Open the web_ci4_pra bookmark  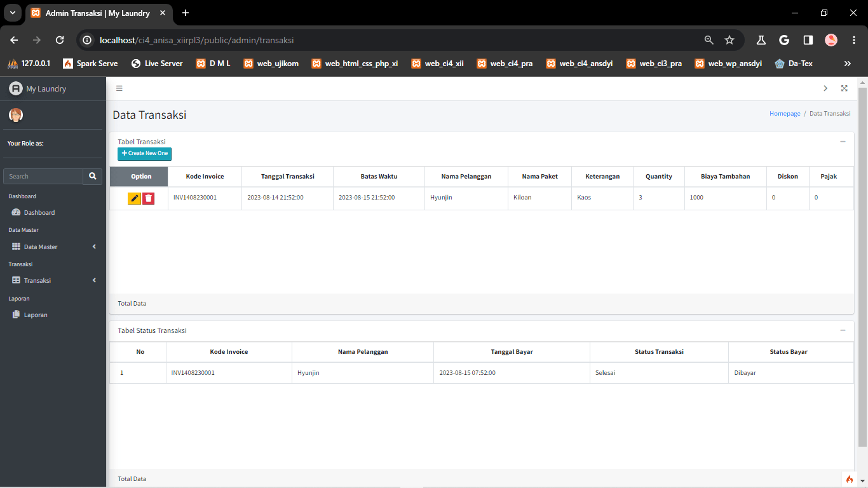[x=505, y=64]
